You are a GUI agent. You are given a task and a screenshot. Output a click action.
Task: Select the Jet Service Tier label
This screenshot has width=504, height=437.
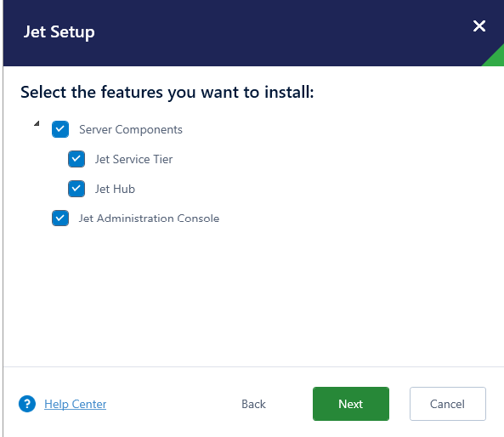point(133,159)
